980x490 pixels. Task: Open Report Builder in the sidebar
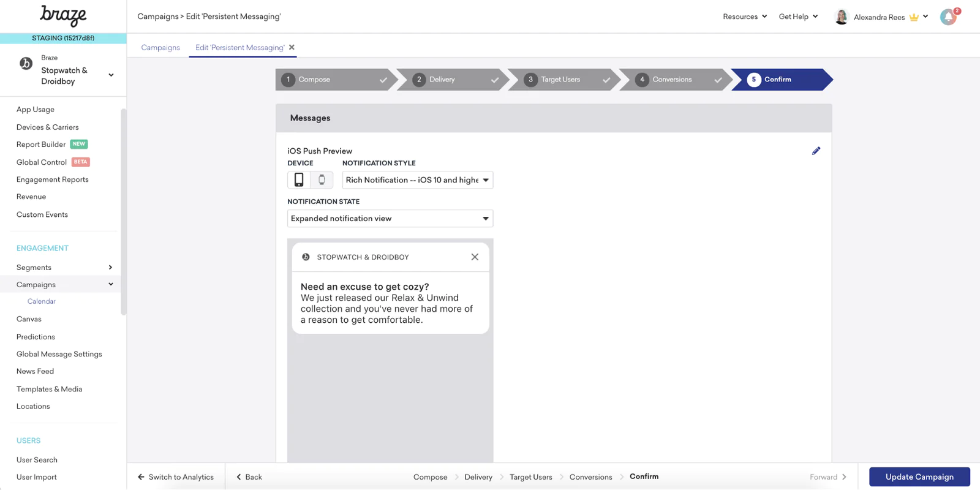pos(41,145)
